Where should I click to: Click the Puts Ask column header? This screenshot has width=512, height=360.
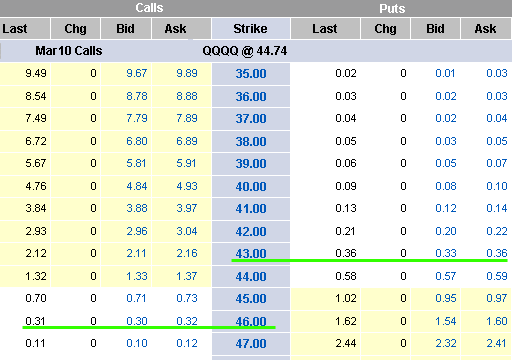coord(486,29)
